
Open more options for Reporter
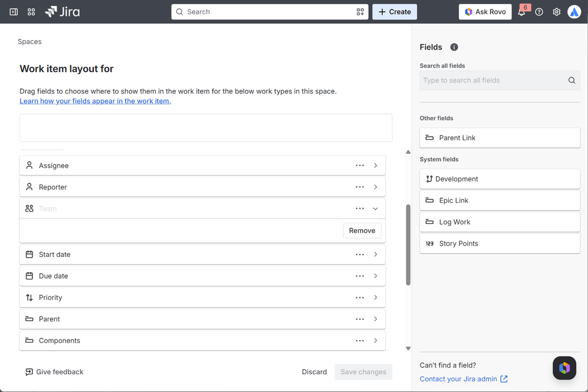[360, 187]
